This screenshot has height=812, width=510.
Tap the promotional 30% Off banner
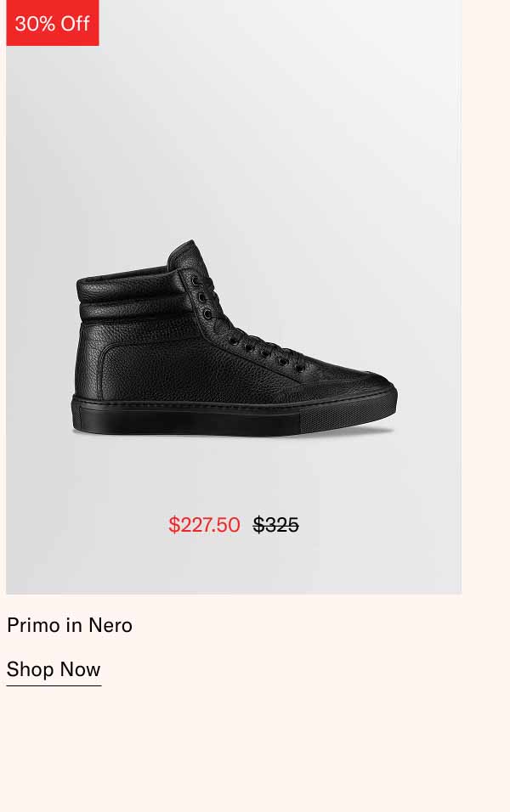pos(52,24)
